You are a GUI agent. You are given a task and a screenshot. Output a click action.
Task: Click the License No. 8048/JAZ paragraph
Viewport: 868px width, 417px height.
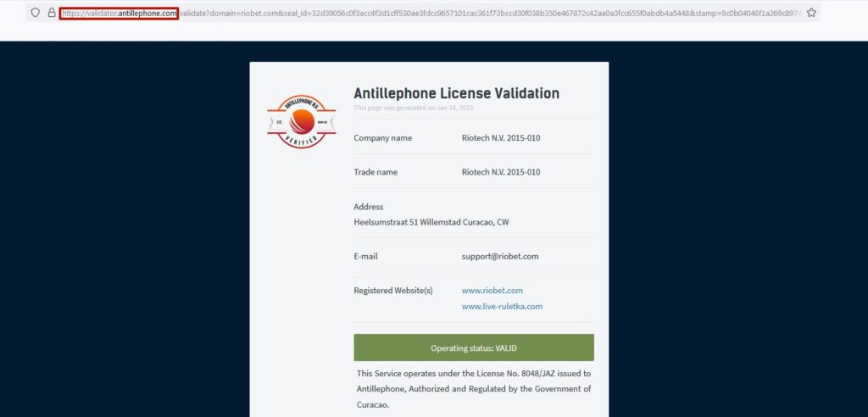tap(474, 389)
